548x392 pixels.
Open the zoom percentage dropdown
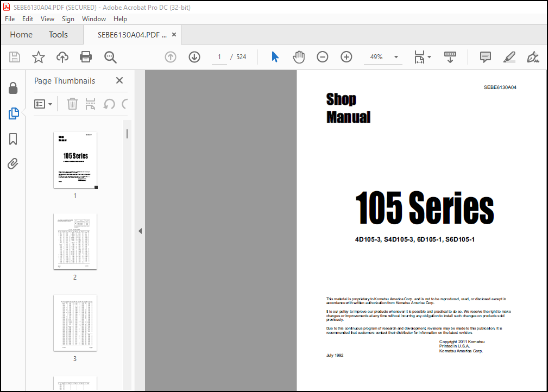(396, 57)
